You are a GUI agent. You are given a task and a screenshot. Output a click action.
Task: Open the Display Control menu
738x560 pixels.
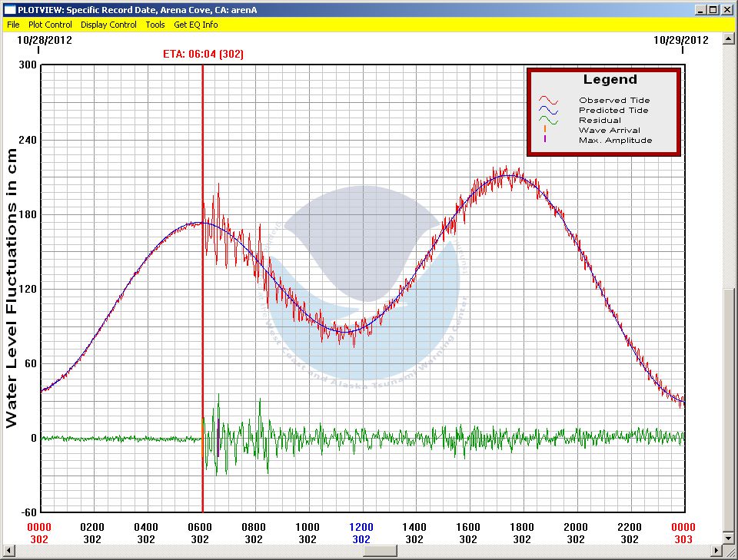tap(108, 25)
